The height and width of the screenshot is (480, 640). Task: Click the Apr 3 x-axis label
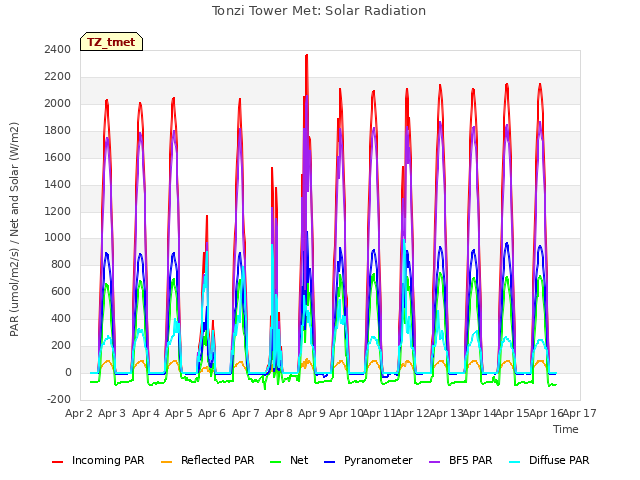112,413
